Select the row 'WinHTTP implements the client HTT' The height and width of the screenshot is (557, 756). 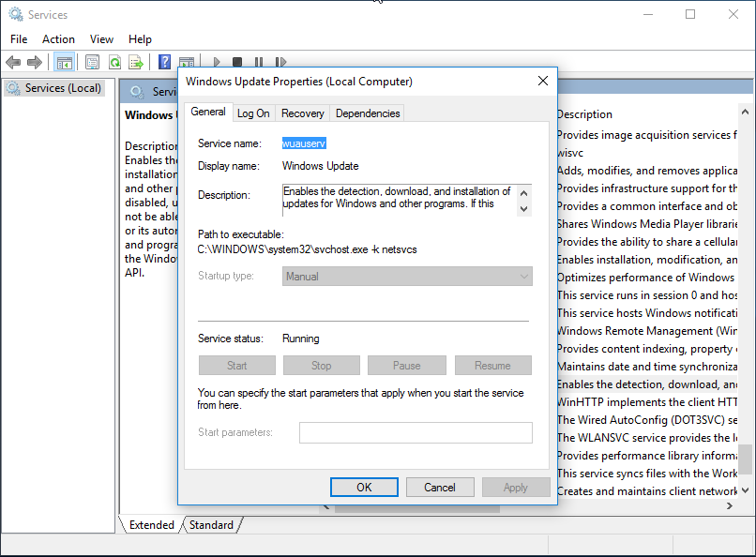pos(647,402)
